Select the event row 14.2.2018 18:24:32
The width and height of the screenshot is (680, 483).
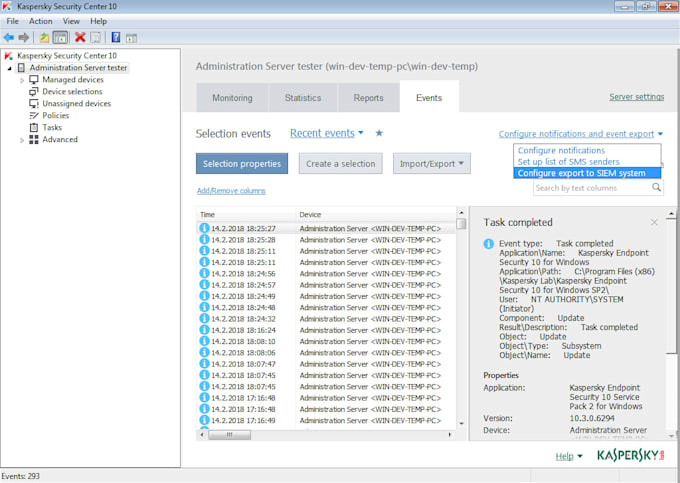pos(327,319)
